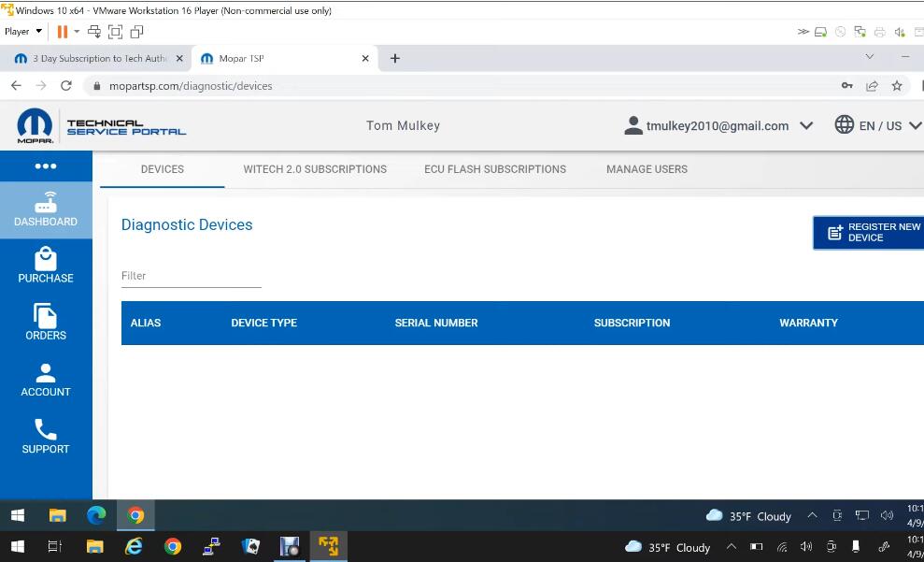Click the volume icon on the host taskbar

pyautogui.click(x=806, y=547)
